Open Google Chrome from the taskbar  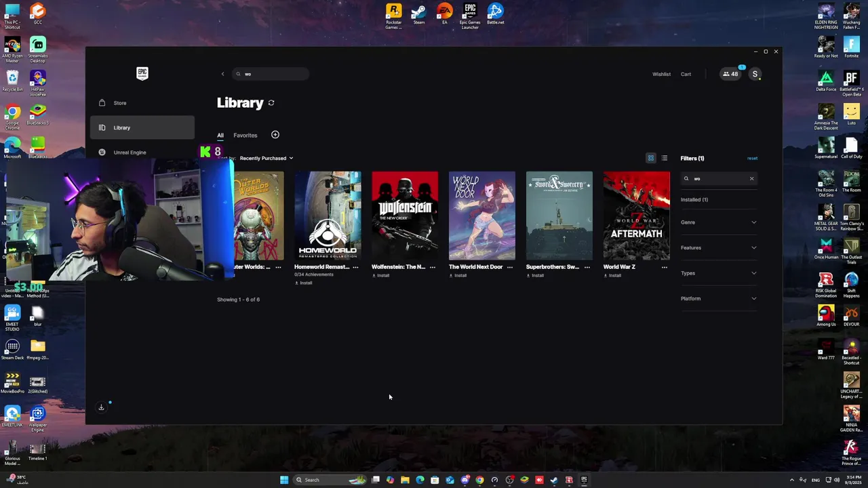pyautogui.click(x=479, y=480)
